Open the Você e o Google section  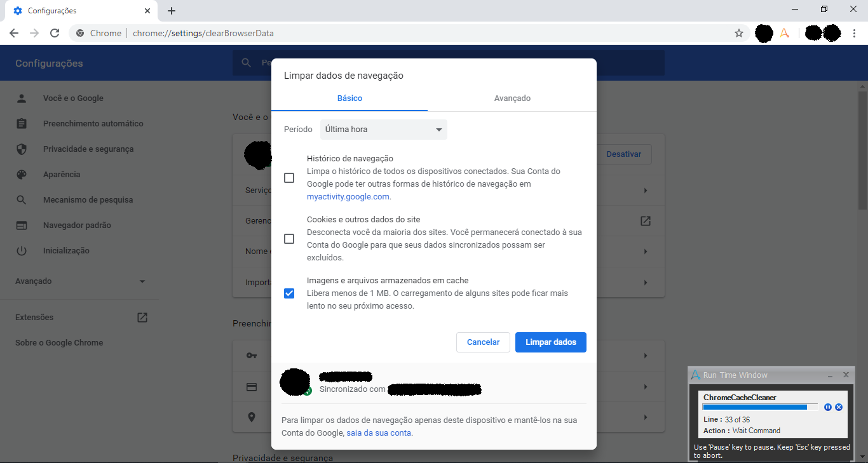[x=73, y=98]
